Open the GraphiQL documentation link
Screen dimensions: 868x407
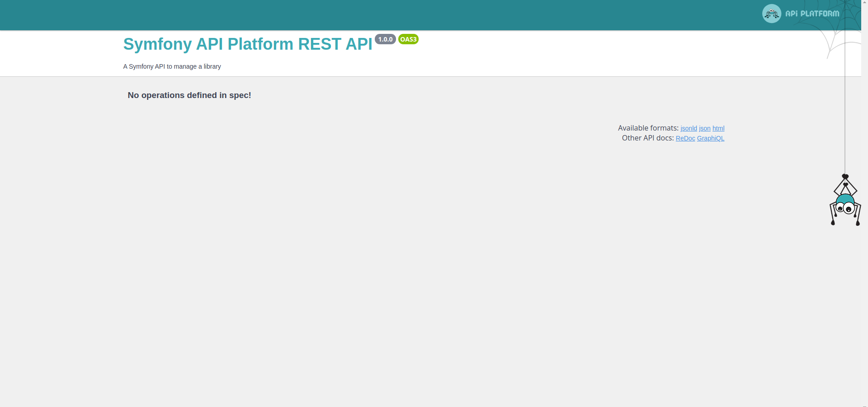tap(710, 138)
